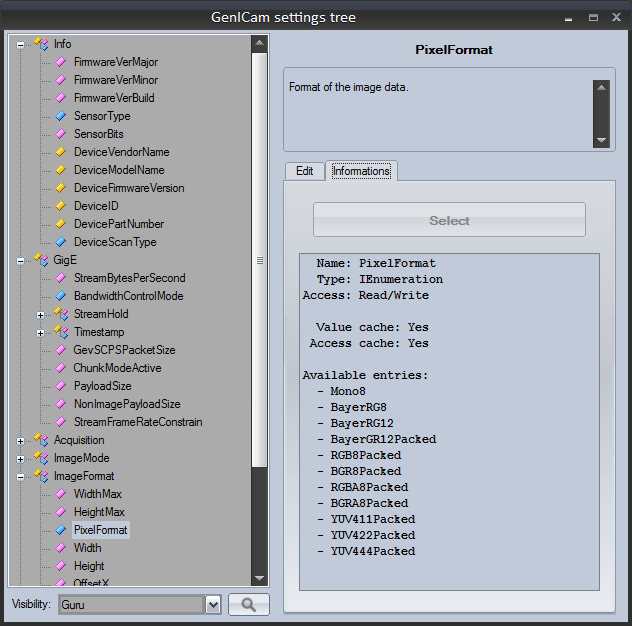
Task: Click the icon next to PayloadSize
Action: pos(61,386)
